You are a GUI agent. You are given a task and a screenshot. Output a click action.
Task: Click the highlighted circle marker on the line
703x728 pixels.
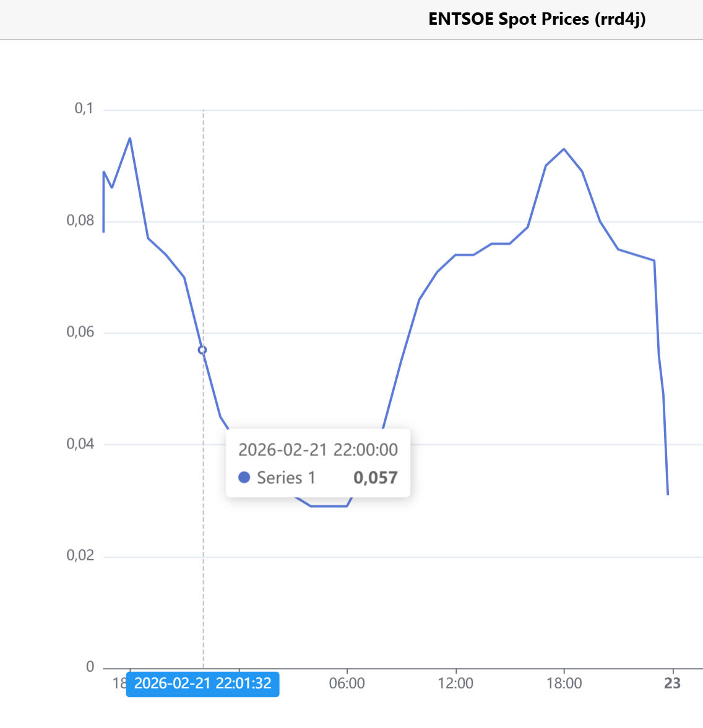click(x=202, y=350)
